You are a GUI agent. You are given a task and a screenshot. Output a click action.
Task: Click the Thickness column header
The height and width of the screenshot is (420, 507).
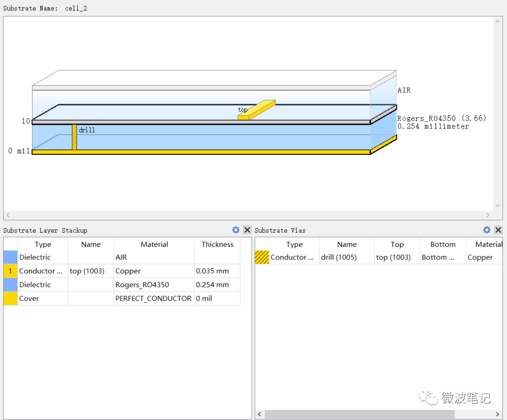click(x=217, y=244)
